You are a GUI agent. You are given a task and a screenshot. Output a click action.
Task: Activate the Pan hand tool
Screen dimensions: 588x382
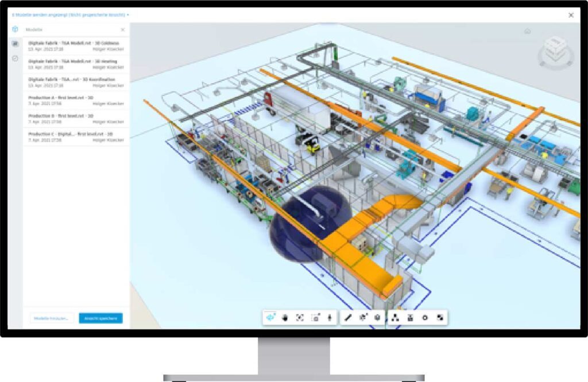point(285,318)
